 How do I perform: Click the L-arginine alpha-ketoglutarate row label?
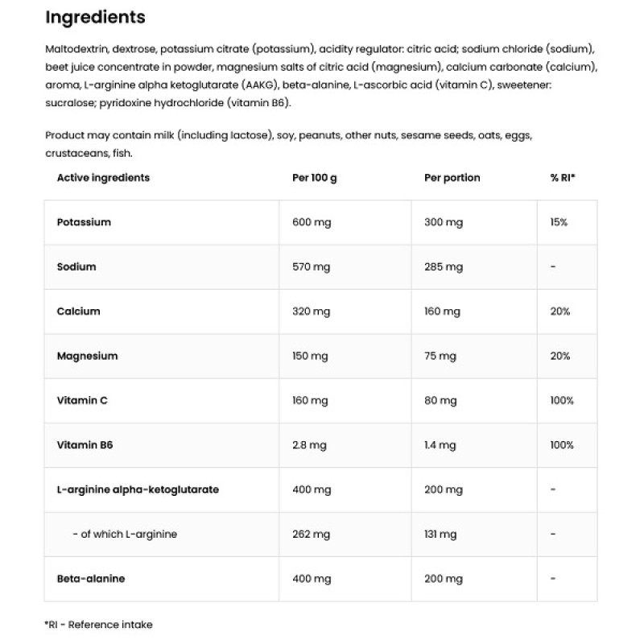pos(138,489)
